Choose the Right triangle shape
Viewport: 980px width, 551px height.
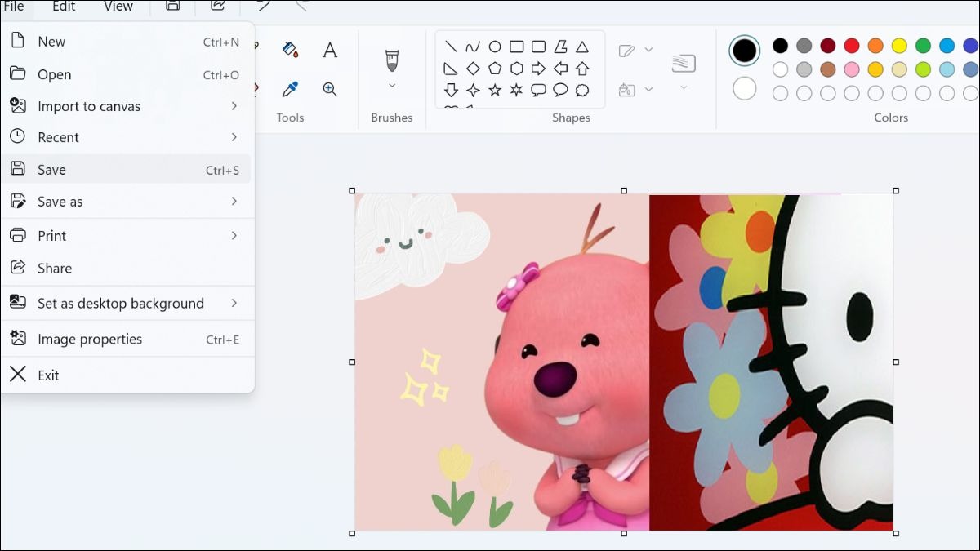[450, 69]
